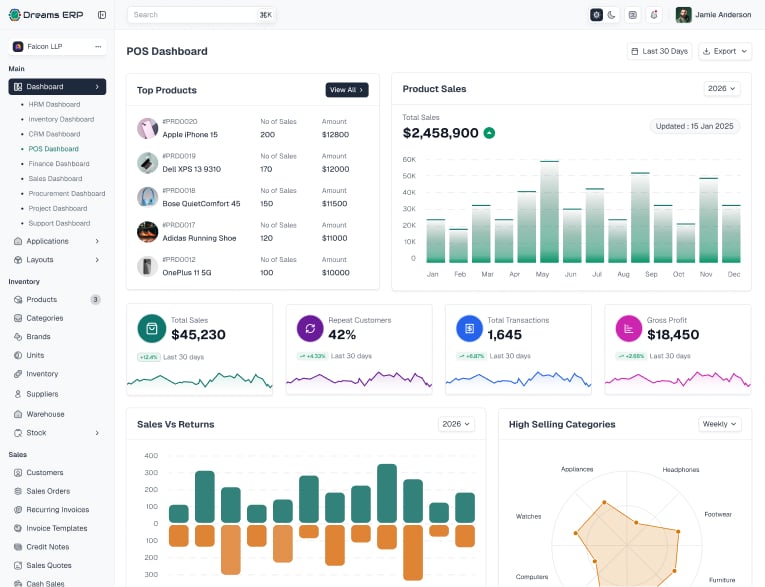Click the Total Transactions blue icon
The height and width of the screenshot is (587, 765).
tap(469, 328)
